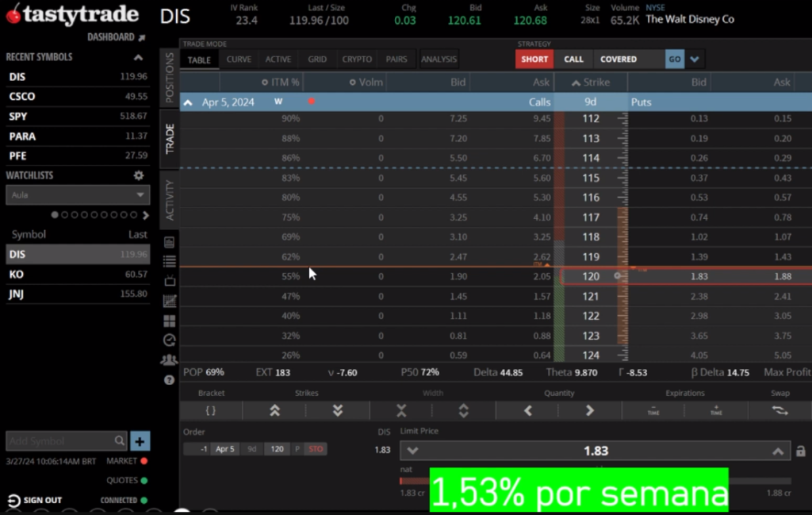
Task: Collapse the Recent Symbols list
Action: (x=138, y=58)
